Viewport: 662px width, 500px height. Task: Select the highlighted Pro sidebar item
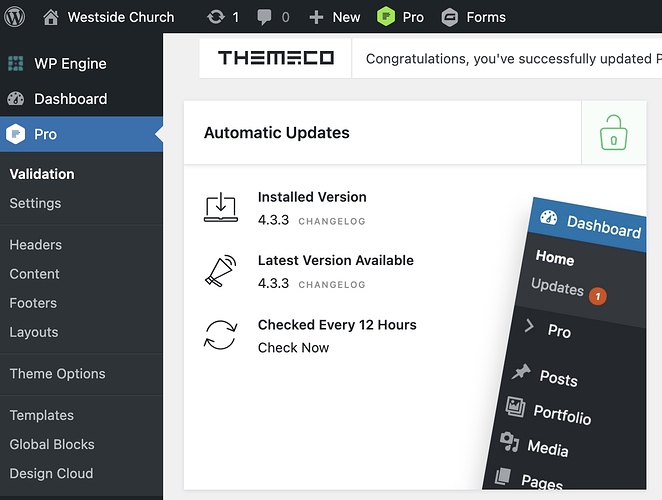pyautogui.click(x=81, y=134)
